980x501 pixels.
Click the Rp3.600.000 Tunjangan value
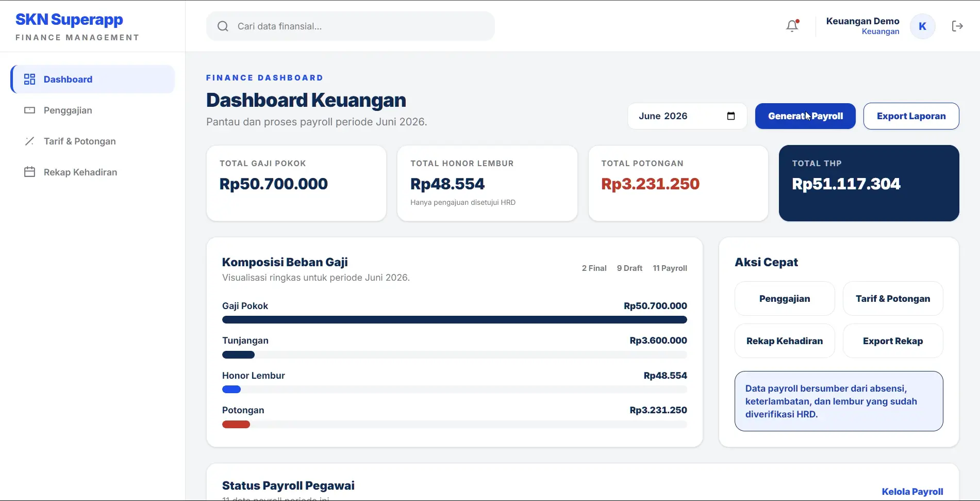pos(658,341)
